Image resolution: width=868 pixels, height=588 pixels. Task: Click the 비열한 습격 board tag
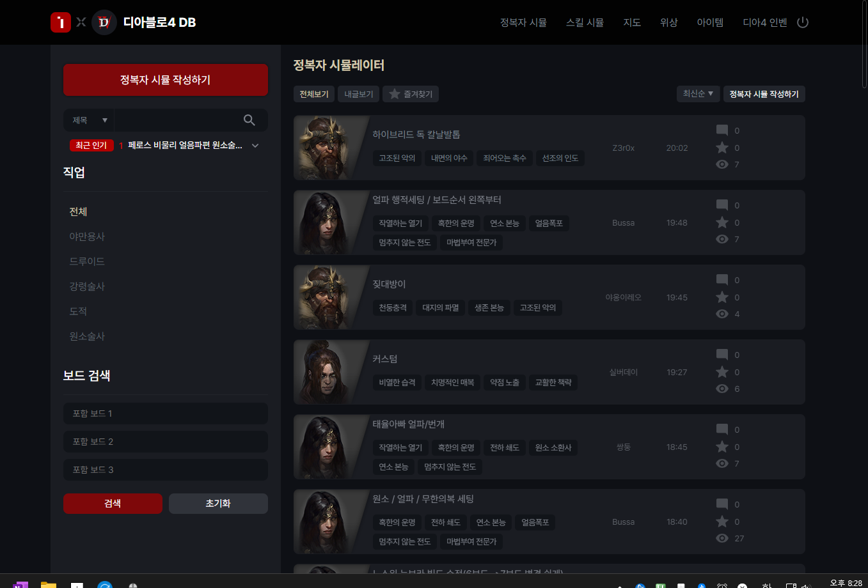(397, 382)
